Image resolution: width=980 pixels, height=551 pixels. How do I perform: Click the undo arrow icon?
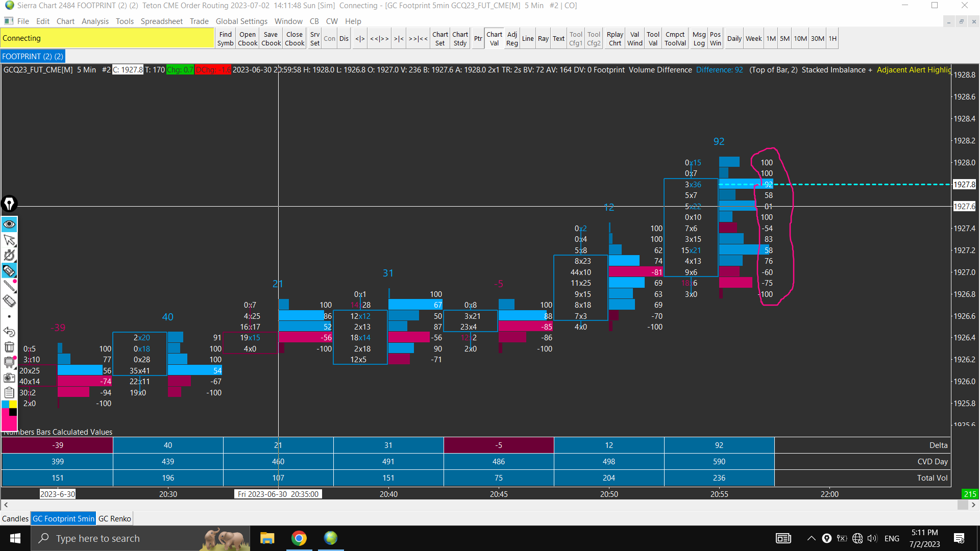[9, 332]
